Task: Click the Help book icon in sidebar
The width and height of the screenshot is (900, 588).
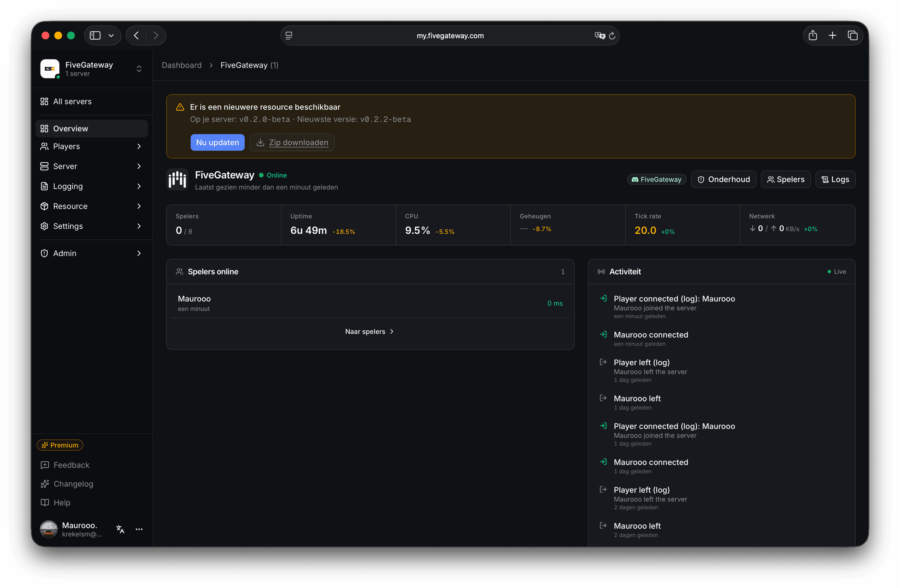Action: click(45, 503)
